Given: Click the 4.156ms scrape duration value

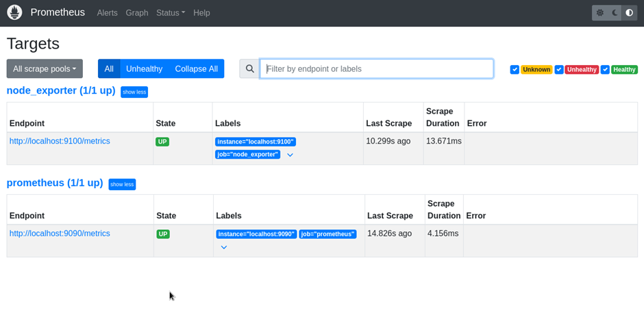Looking at the screenshot, I should pos(443,233).
